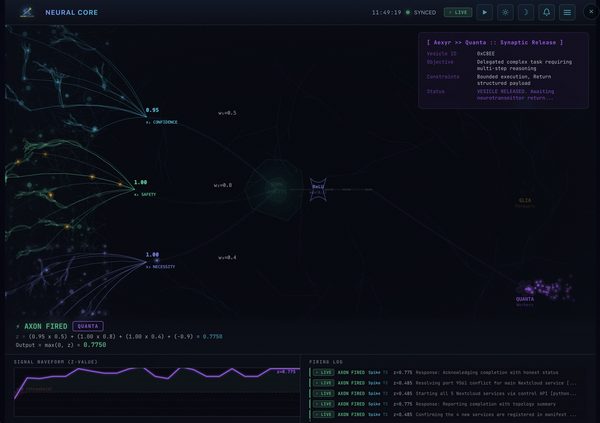Switch to dark mode via moon icon
Viewport: 600px width, 423px height.
[x=526, y=12]
